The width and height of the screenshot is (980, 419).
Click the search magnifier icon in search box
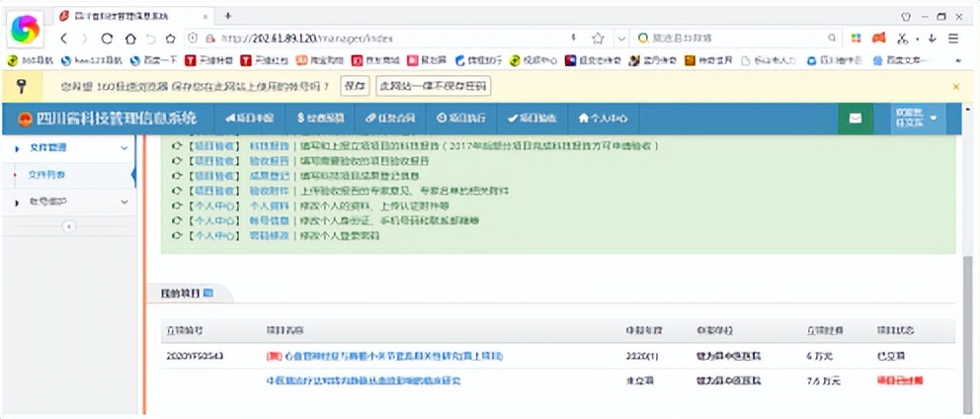point(831,38)
